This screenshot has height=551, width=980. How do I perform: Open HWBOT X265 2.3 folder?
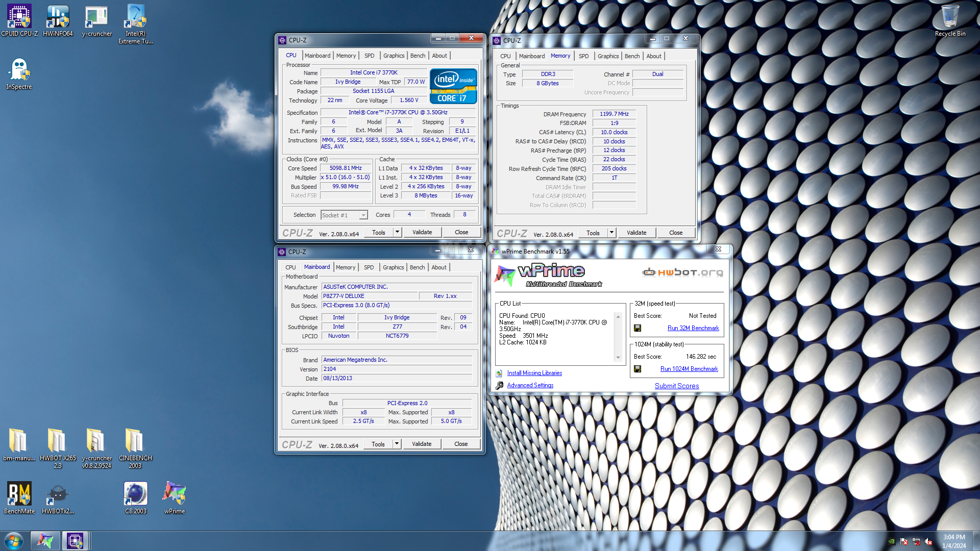point(58,448)
